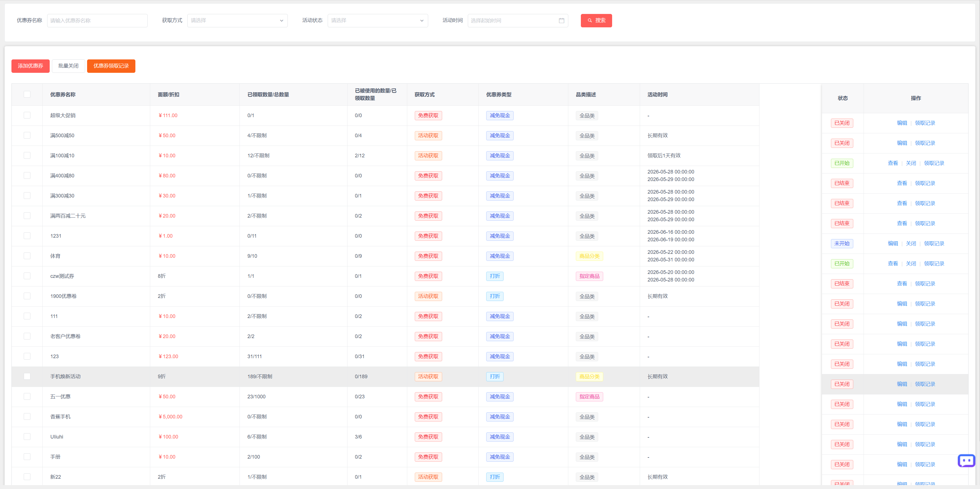Click the 超级大促销 coupon name
Image resolution: width=980 pixels, height=489 pixels.
(63, 115)
